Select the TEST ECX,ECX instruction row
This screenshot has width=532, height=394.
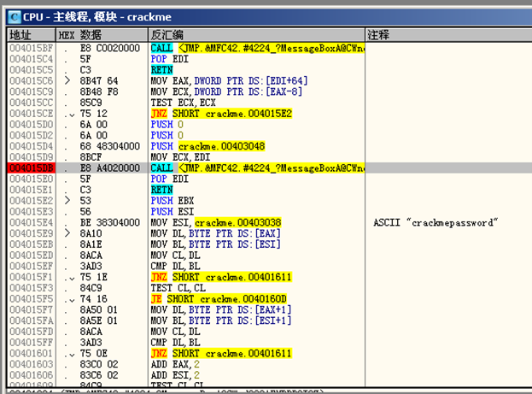pyautogui.click(x=182, y=101)
